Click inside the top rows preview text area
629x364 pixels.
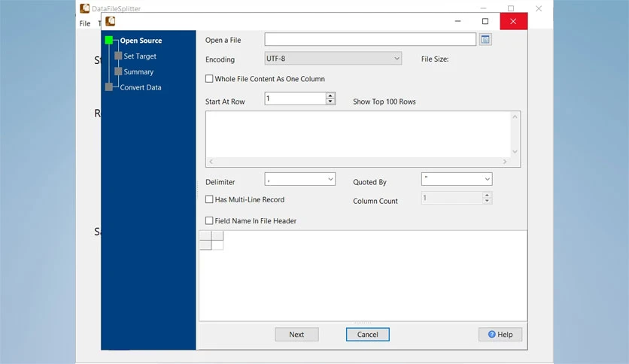pyautogui.click(x=358, y=135)
